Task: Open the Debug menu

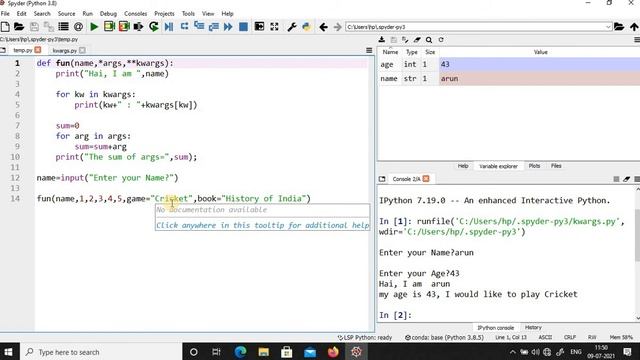Action: coord(108,13)
